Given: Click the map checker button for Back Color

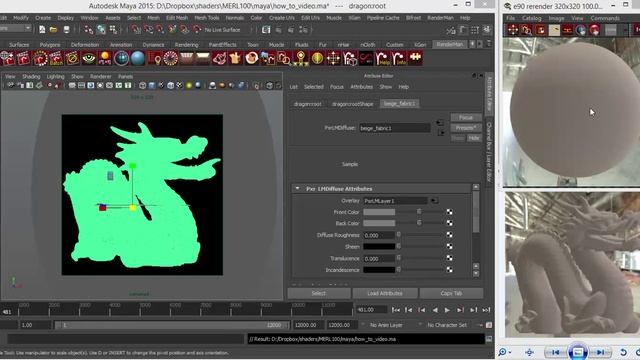Looking at the screenshot, I should tap(449, 223).
